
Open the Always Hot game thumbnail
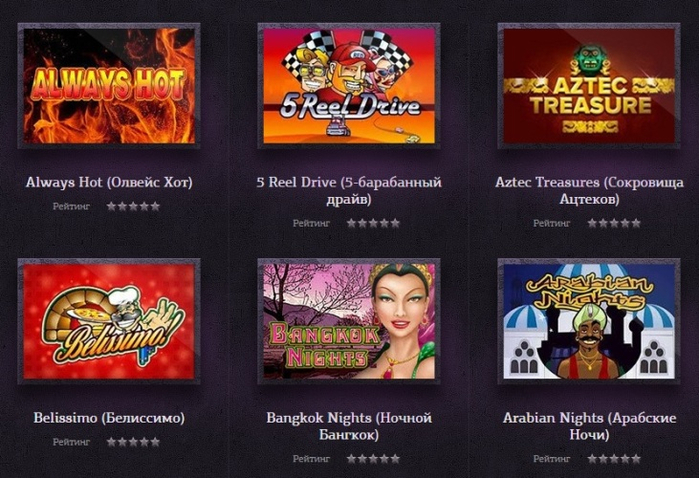point(109,86)
